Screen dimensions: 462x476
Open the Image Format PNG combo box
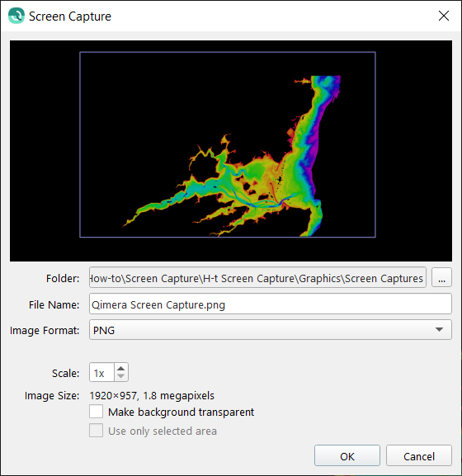[x=271, y=330]
